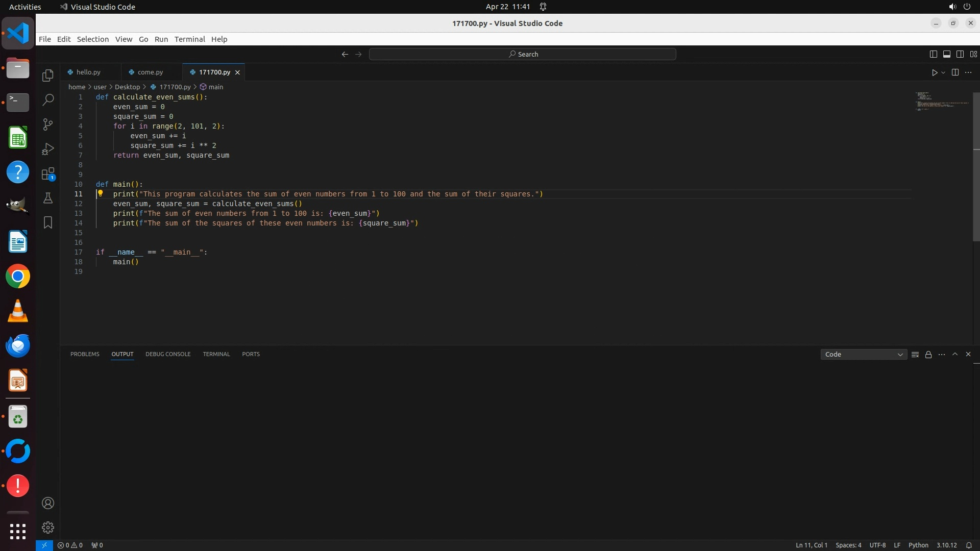This screenshot has height=551, width=980.
Task: Toggle the primary side bar layout button
Action: (x=933, y=54)
